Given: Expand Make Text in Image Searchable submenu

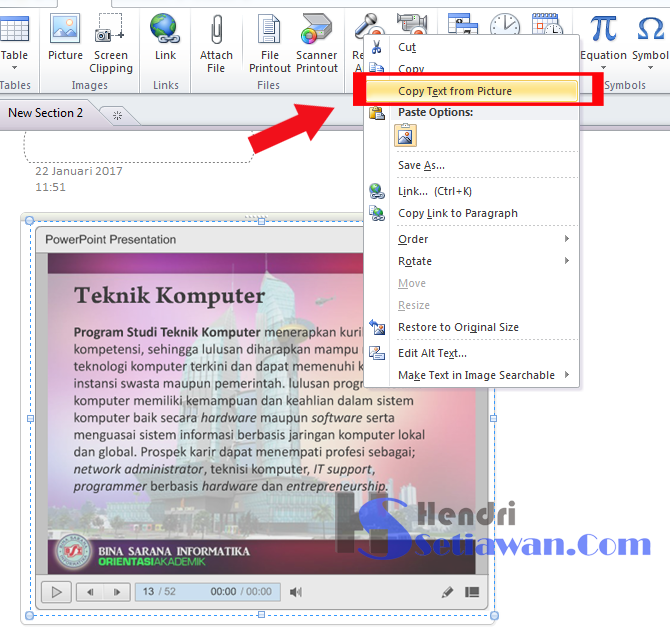Looking at the screenshot, I should point(472,375).
